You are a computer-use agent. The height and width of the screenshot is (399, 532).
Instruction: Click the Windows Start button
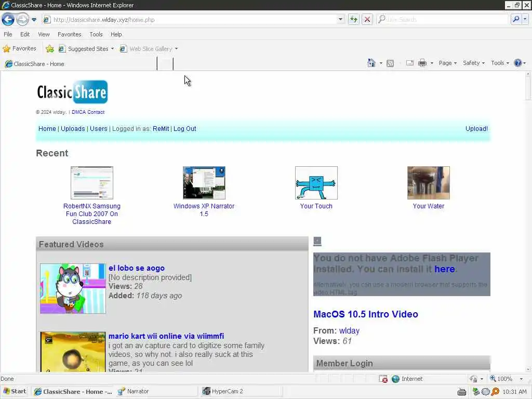15,391
